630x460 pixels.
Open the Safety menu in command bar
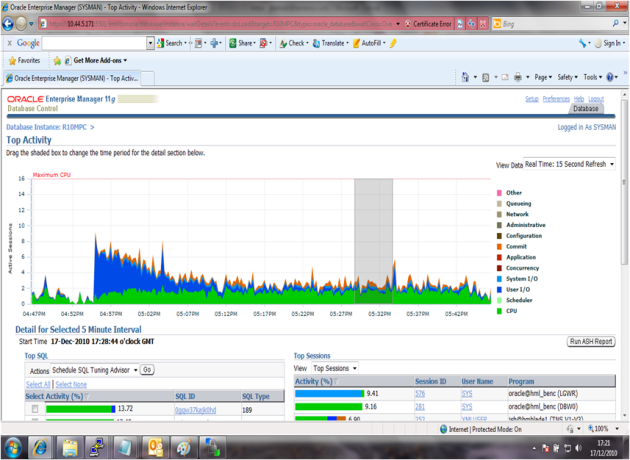pos(568,77)
